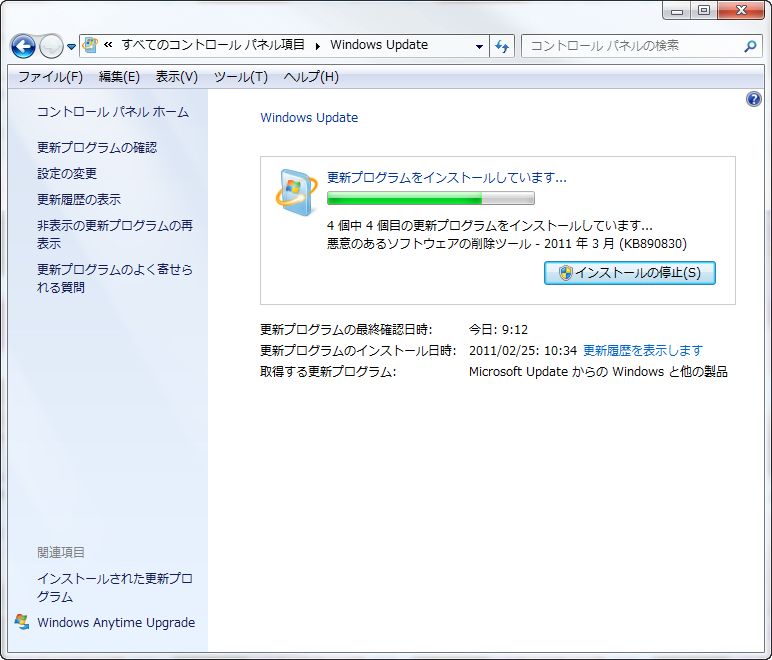The image size is (772, 660).
Task: Click the blue help question mark icon
Action: click(x=754, y=99)
